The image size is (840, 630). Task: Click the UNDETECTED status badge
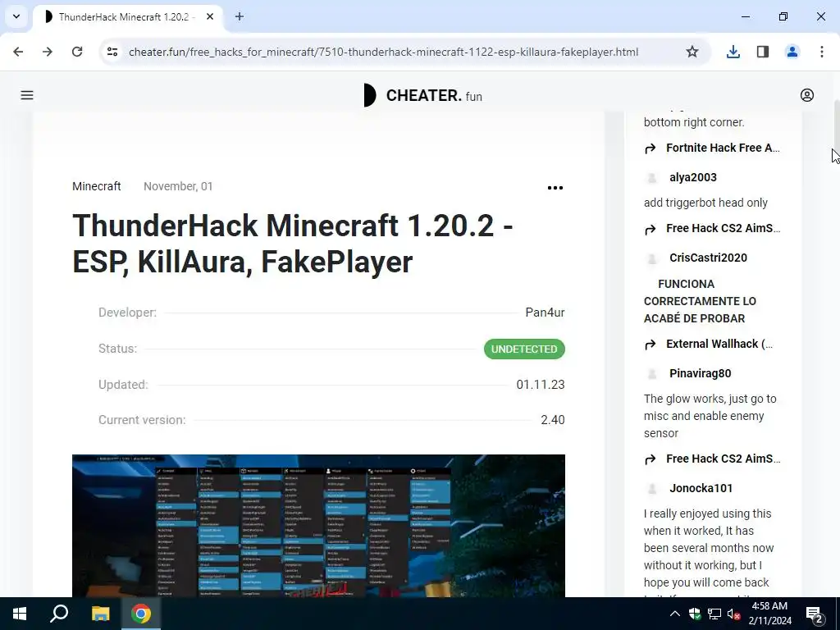(524, 349)
